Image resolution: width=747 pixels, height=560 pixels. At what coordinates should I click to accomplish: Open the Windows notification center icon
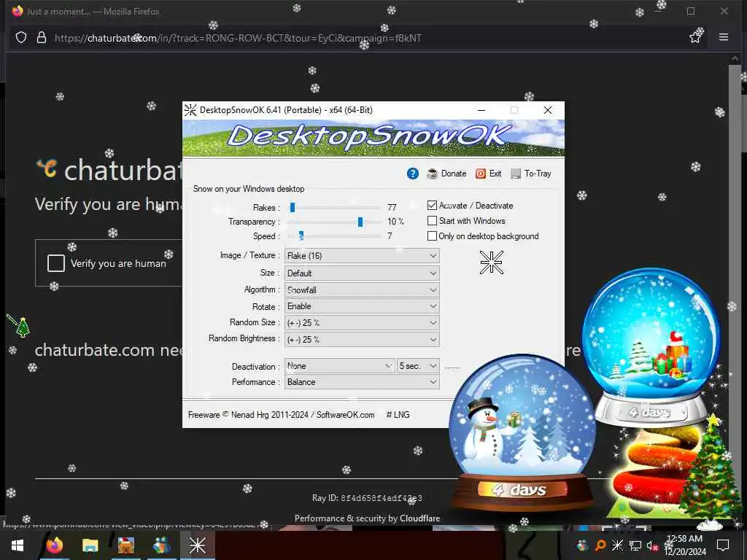[x=723, y=545]
